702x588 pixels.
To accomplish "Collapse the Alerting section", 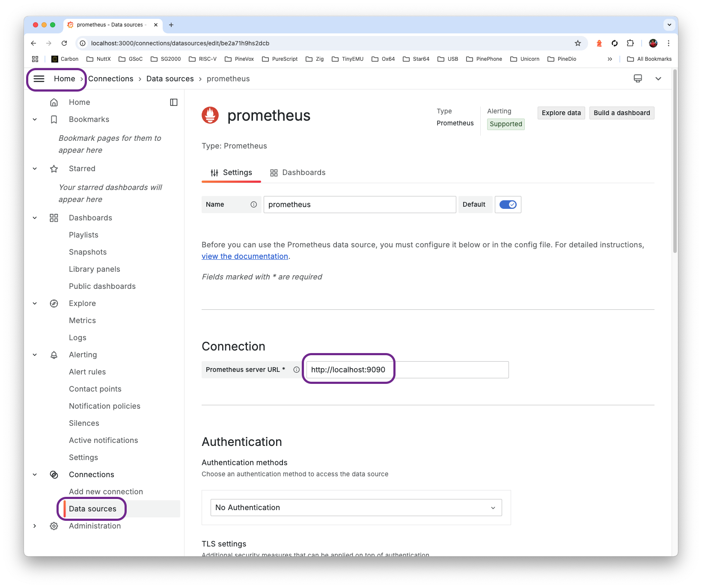I will pos(35,355).
